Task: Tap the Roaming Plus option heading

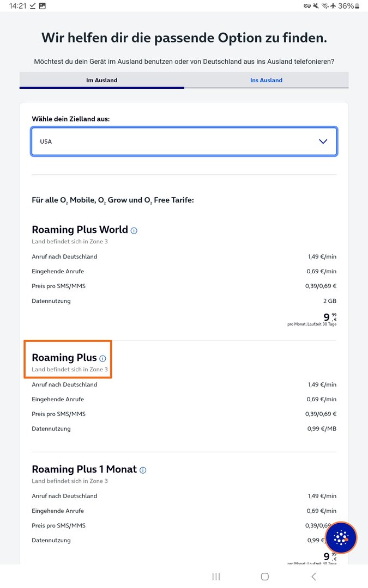Action: click(64, 358)
